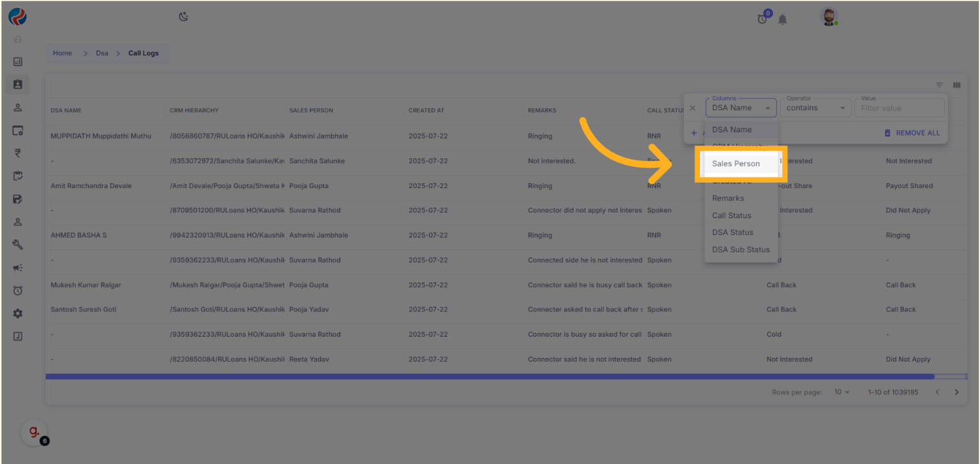980x464 pixels.
Task: Open notifications bell icon
Action: (x=782, y=19)
